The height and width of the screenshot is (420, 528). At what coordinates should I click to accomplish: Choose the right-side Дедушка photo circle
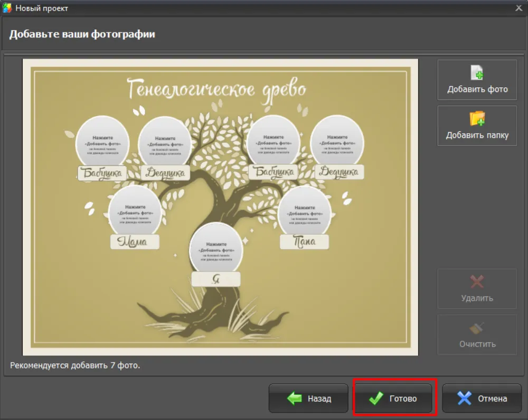point(337,142)
